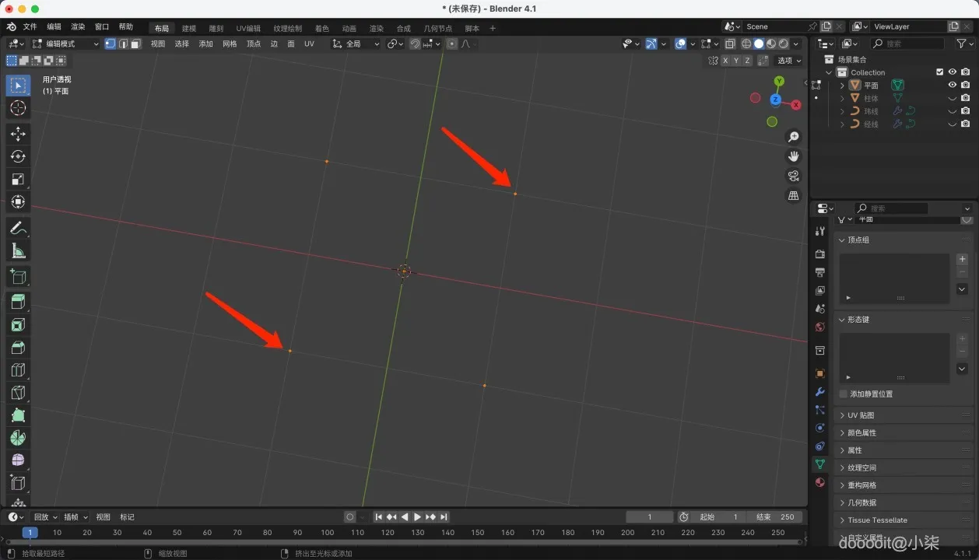Switch to the 几何节点 workspace tab
Viewport: 979px width, 560px height.
point(437,28)
